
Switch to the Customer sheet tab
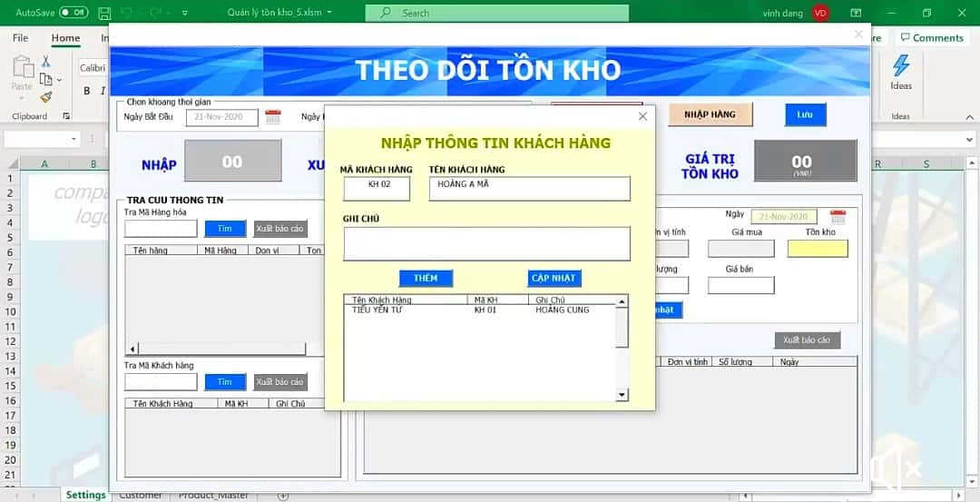(141, 495)
